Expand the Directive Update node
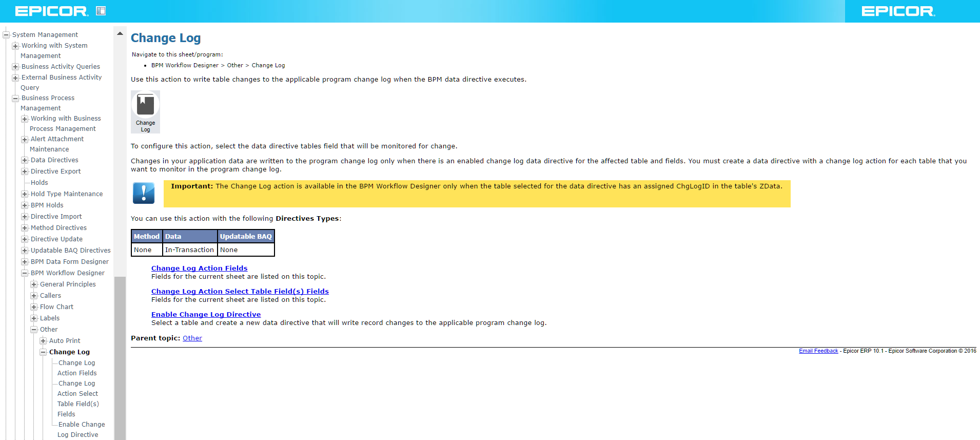 (25, 239)
